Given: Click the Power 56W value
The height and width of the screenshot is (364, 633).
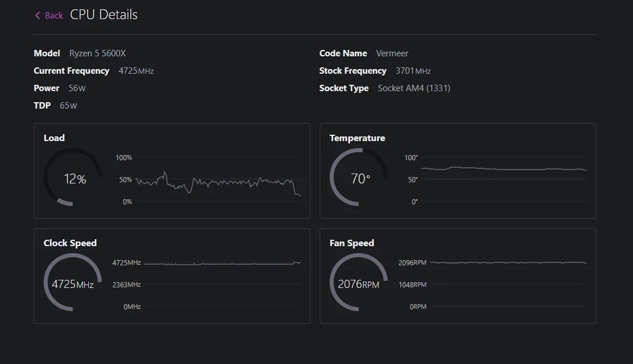Looking at the screenshot, I should point(77,88).
